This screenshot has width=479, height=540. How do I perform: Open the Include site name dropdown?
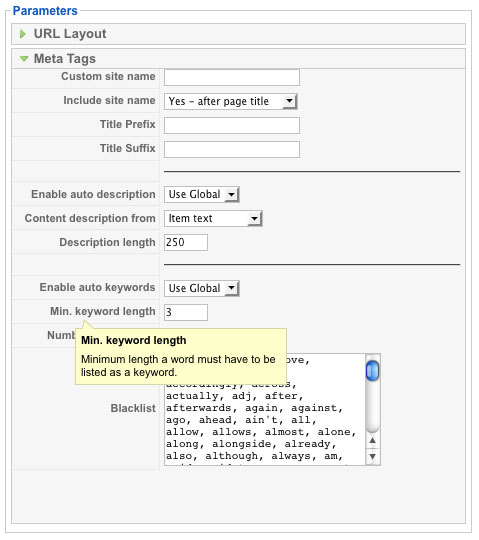pos(230,101)
